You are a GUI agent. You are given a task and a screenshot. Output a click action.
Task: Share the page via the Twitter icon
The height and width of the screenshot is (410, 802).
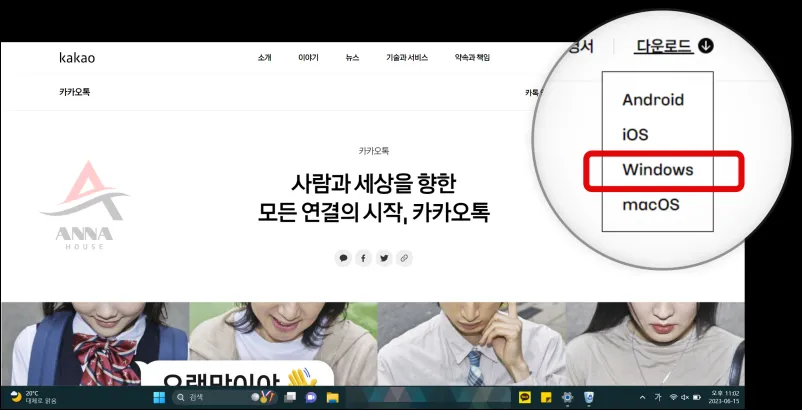[384, 258]
